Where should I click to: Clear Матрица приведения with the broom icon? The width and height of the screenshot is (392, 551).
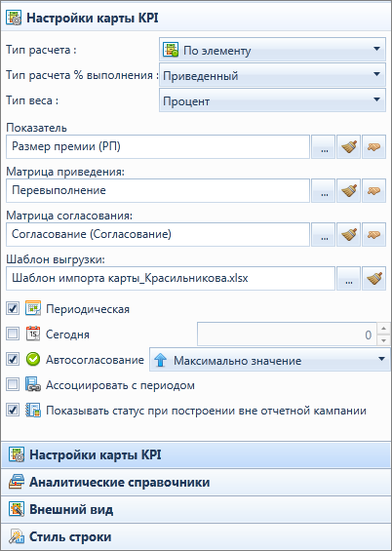pyautogui.click(x=348, y=191)
